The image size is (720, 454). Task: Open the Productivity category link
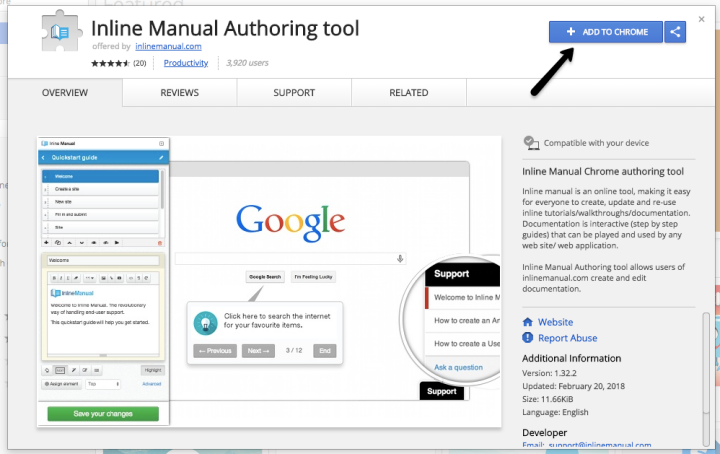coord(186,63)
